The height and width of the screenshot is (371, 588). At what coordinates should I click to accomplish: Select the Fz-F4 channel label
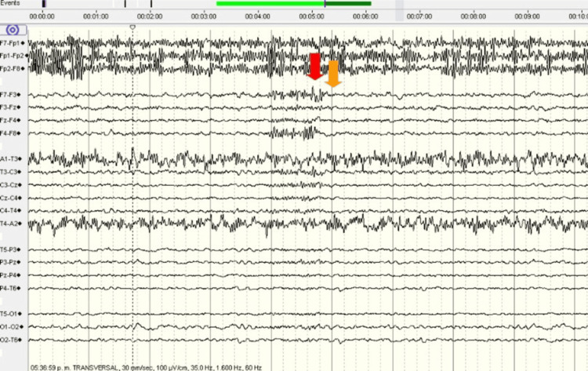click(9, 121)
